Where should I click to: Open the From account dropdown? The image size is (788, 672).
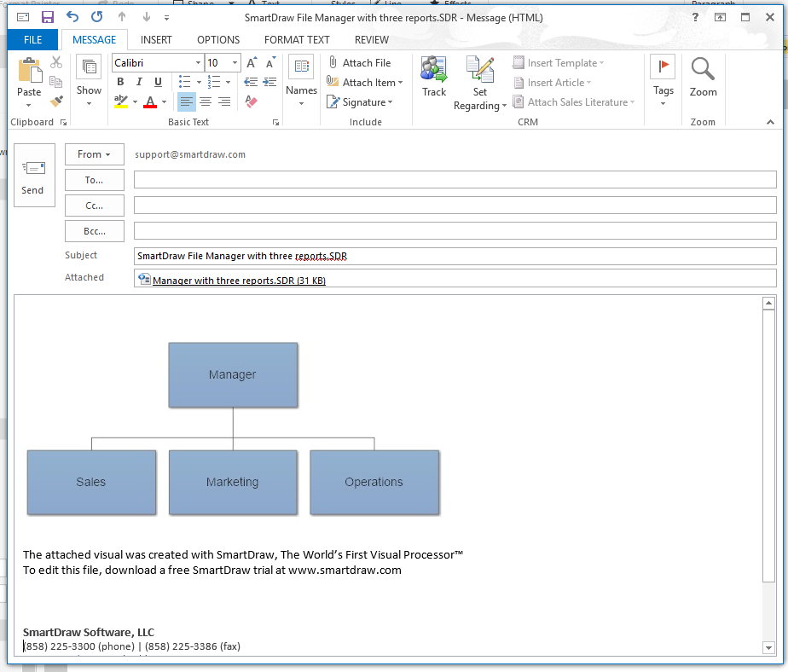pyautogui.click(x=95, y=154)
